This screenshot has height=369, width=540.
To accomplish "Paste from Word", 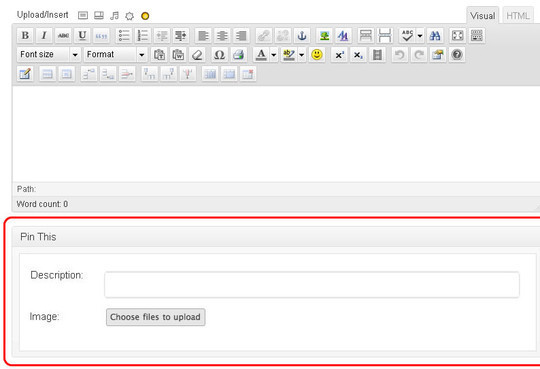I will click(178, 54).
